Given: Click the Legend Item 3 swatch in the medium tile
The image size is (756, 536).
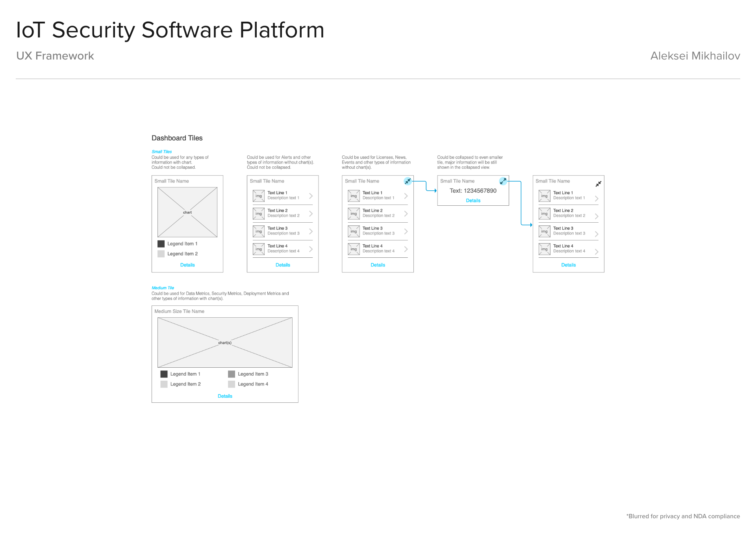Looking at the screenshot, I should tap(232, 374).
